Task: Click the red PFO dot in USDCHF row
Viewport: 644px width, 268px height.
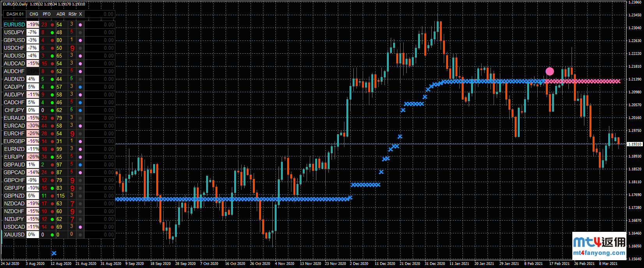Action: pyautogui.click(x=52, y=48)
